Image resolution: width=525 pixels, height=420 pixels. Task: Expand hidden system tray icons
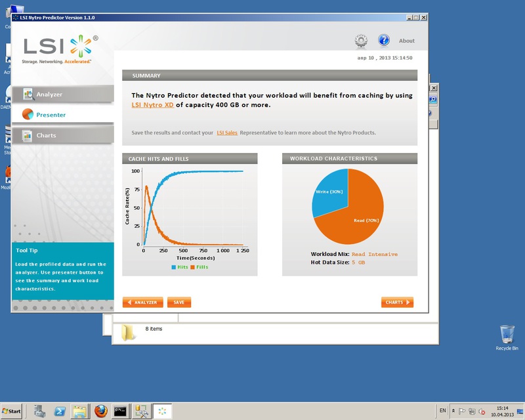(453, 411)
